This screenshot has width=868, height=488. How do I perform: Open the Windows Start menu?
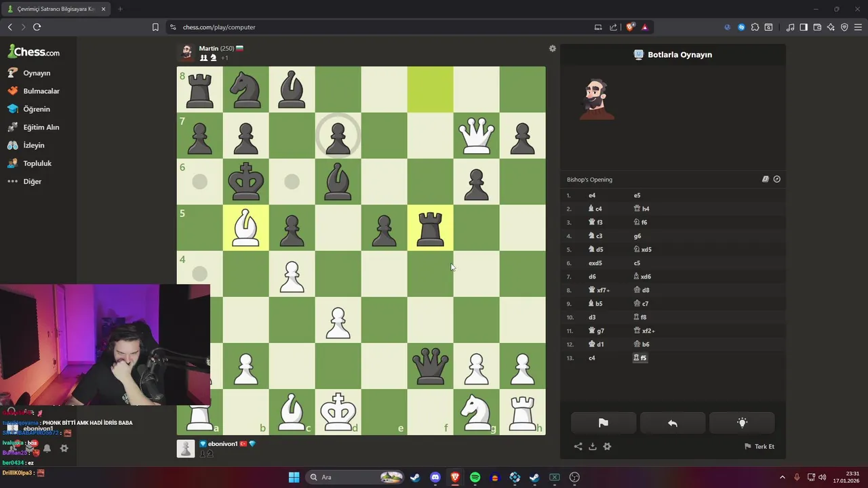click(x=294, y=477)
